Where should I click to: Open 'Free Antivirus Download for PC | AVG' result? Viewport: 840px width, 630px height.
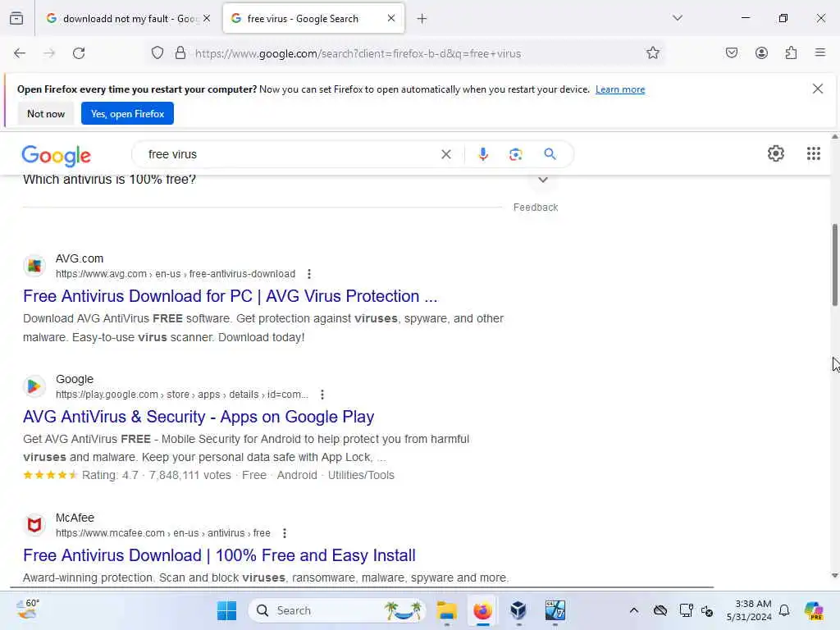pos(230,296)
